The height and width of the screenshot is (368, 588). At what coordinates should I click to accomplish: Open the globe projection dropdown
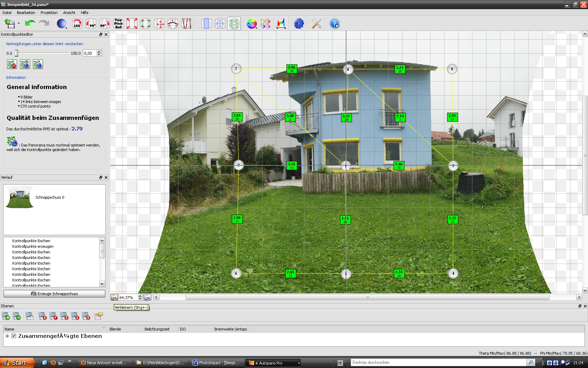point(62,23)
